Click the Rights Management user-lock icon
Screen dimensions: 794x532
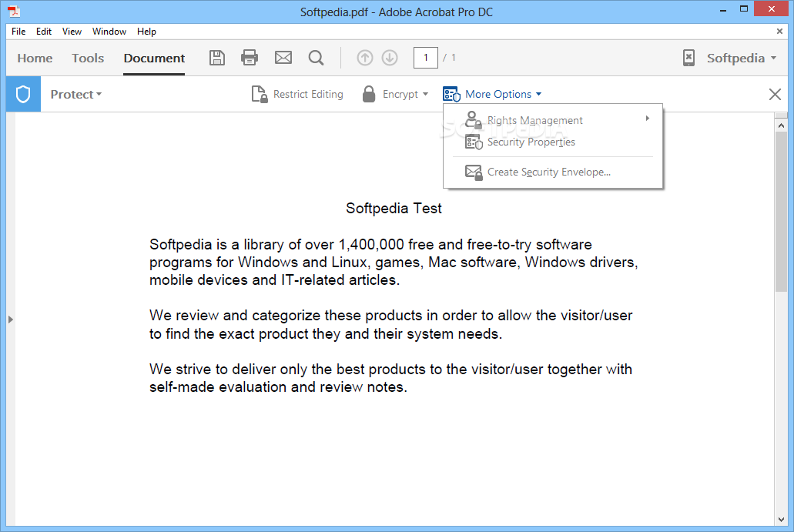tap(473, 120)
